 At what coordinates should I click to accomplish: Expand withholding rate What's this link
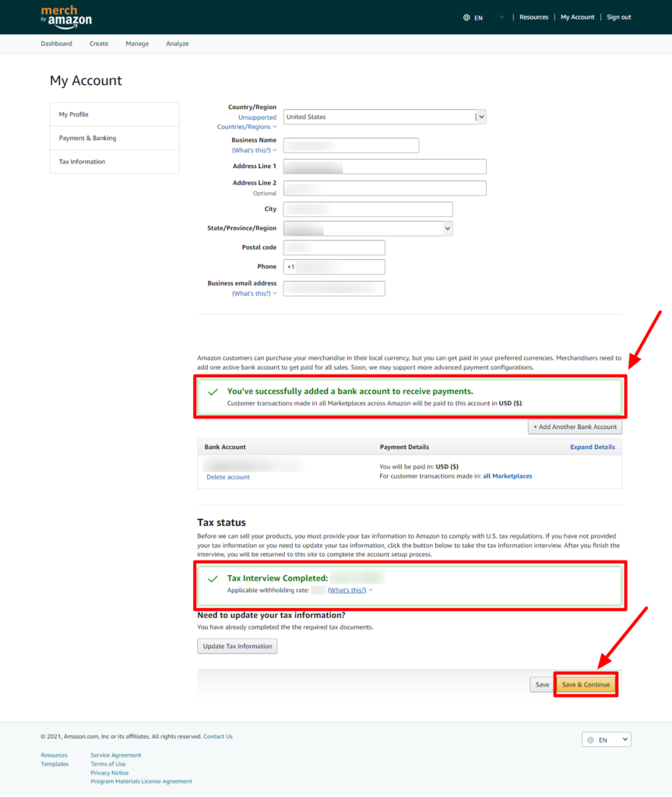pyautogui.click(x=350, y=591)
